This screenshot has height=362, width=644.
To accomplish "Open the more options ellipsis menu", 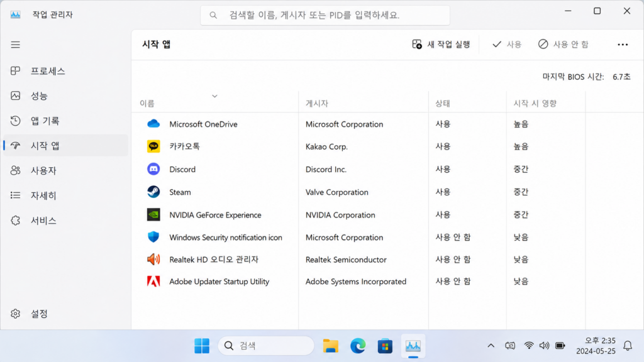I will pos(623,45).
